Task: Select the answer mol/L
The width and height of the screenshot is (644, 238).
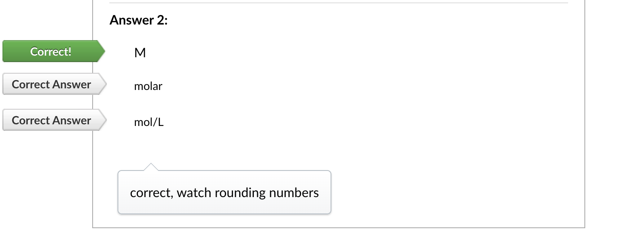Action: pyautogui.click(x=149, y=121)
